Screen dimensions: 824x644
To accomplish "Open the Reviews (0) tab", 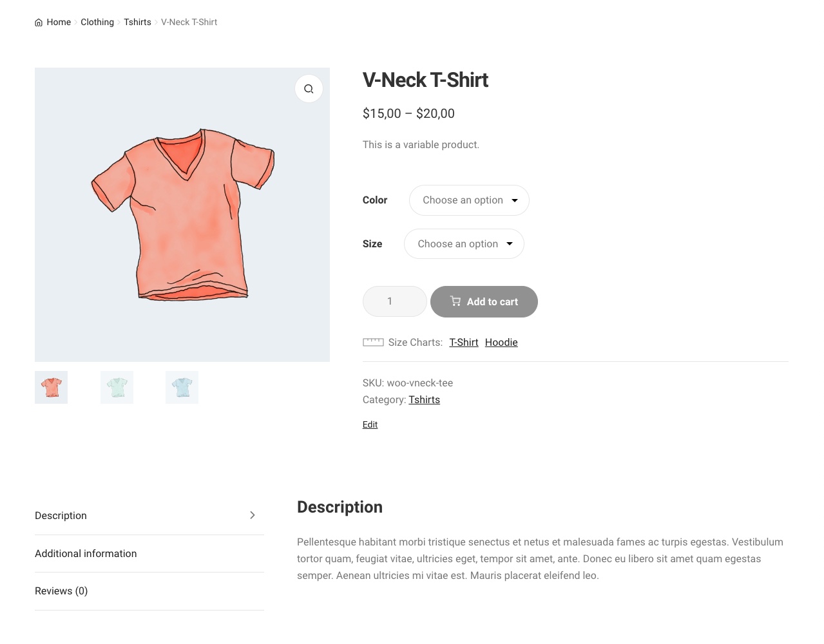I will (61, 591).
